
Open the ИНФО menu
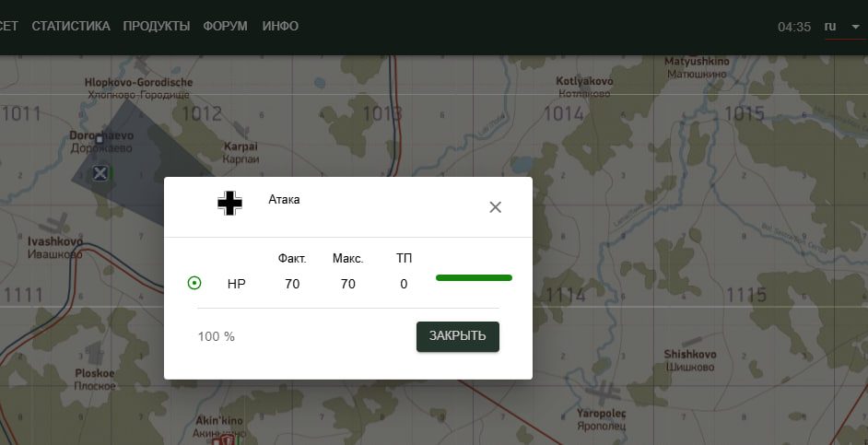[x=280, y=26]
